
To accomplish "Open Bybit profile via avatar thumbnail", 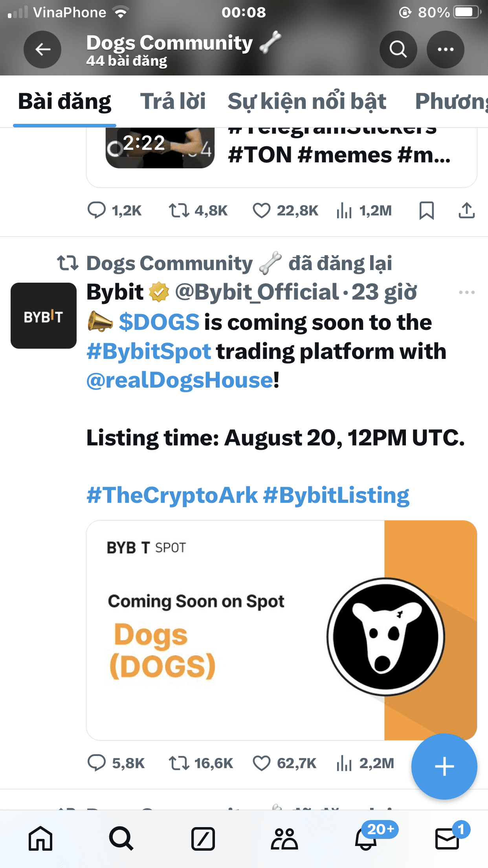I will pyautogui.click(x=43, y=314).
